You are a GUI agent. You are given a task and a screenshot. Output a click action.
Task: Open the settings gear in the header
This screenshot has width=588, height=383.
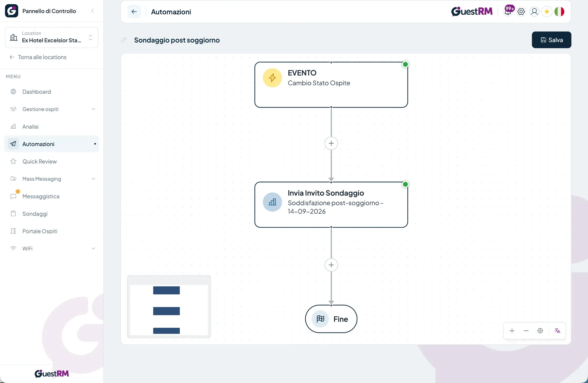[x=521, y=12]
